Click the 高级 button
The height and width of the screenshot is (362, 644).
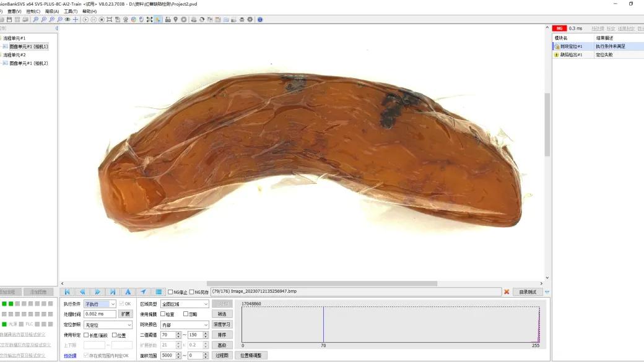[222, 345]
